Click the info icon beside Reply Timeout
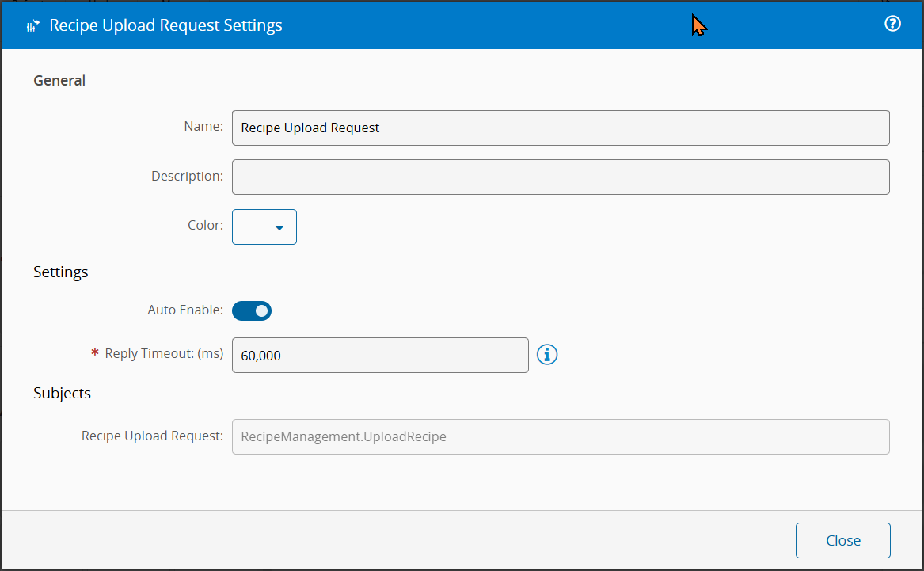Screen dimensions: 924x571 pos(547,355)
